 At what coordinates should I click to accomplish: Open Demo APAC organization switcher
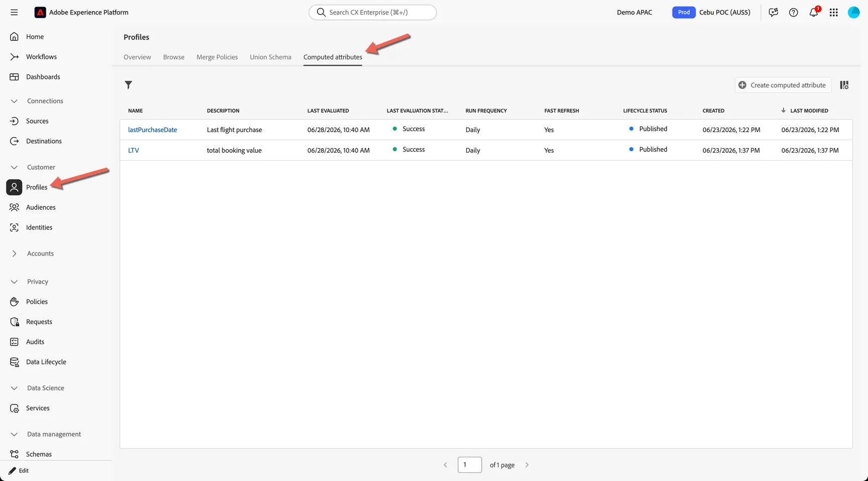pyautogui.click(x=634, y=13)
